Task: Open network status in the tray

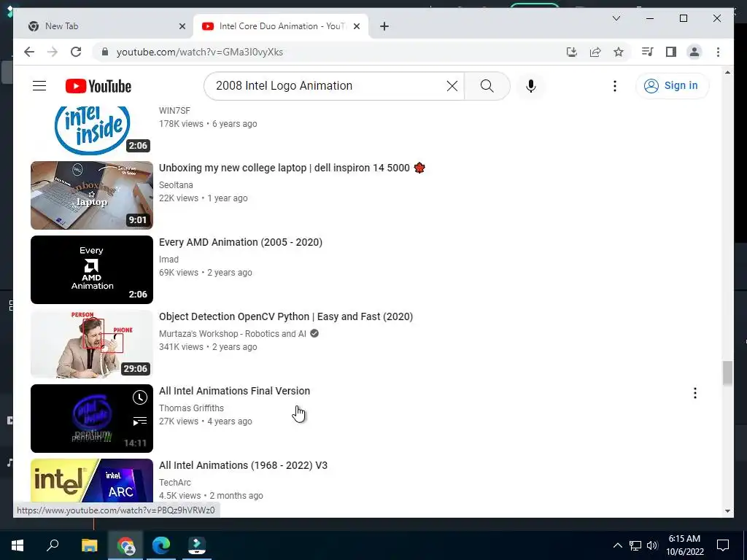Action: (x=635, y=545)
